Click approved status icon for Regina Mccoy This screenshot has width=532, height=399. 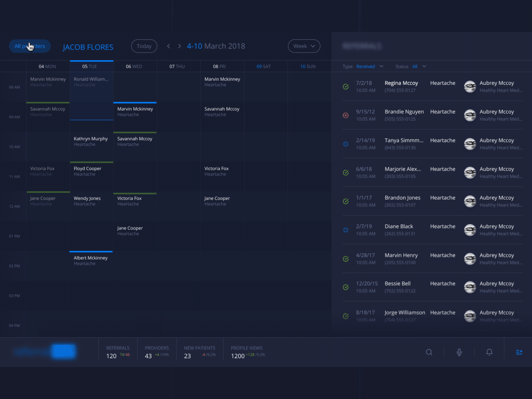coord(346,87)
